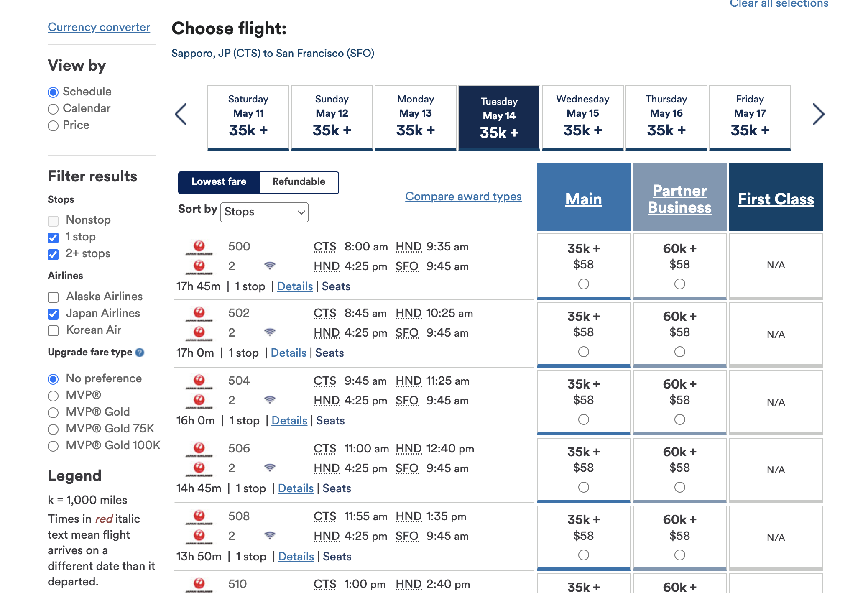Click the previous dates left arrow
This screenshot has width=868, height=593.
click(x=181, y=114)
